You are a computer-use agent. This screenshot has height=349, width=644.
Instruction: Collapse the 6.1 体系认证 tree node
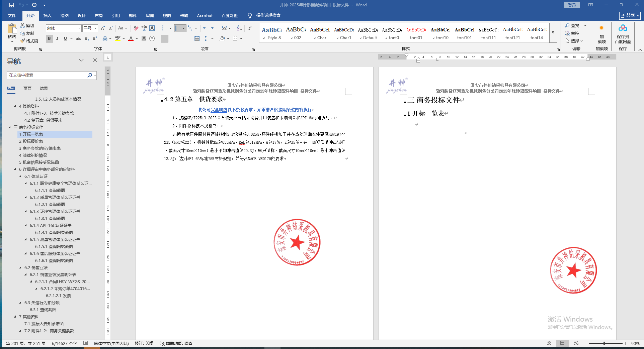[x=20, y=176]
